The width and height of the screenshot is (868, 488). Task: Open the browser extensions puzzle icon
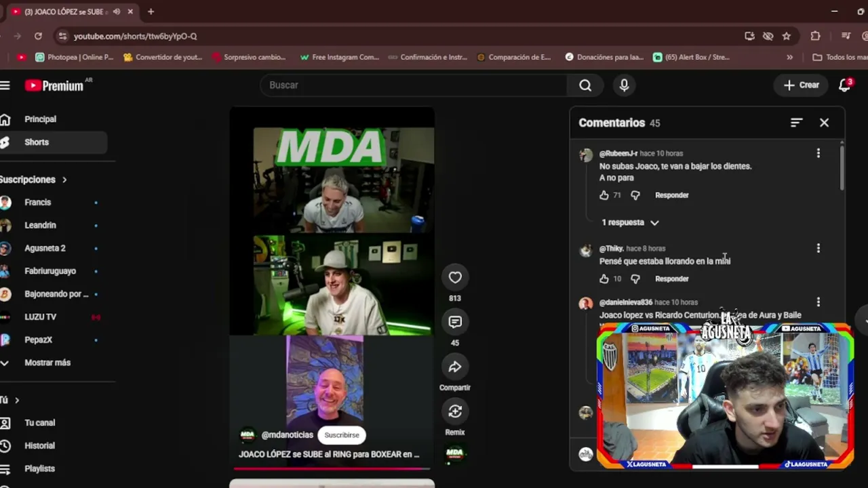(815, 36)
